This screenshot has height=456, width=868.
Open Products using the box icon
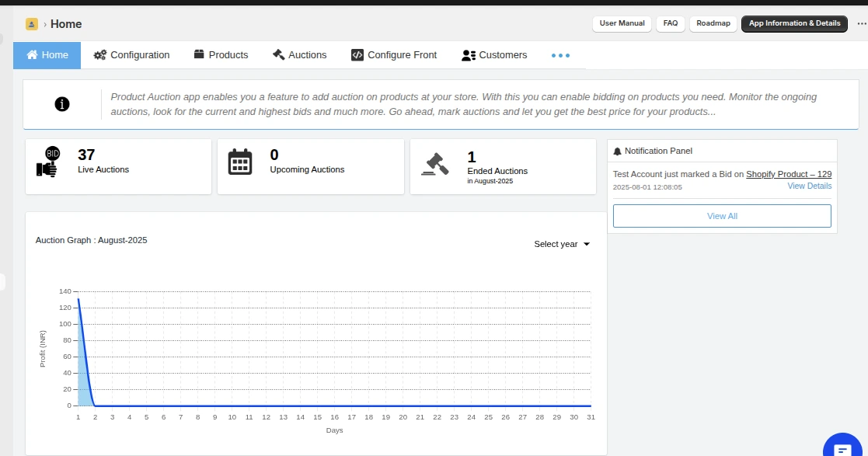[x=199, y=54]
